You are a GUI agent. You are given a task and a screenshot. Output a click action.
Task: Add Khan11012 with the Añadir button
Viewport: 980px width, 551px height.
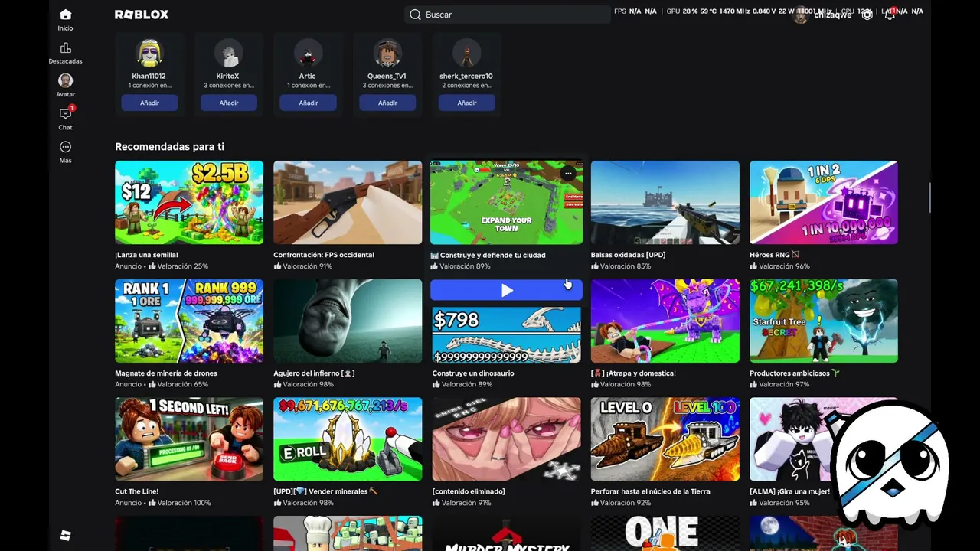click(149, 103)
